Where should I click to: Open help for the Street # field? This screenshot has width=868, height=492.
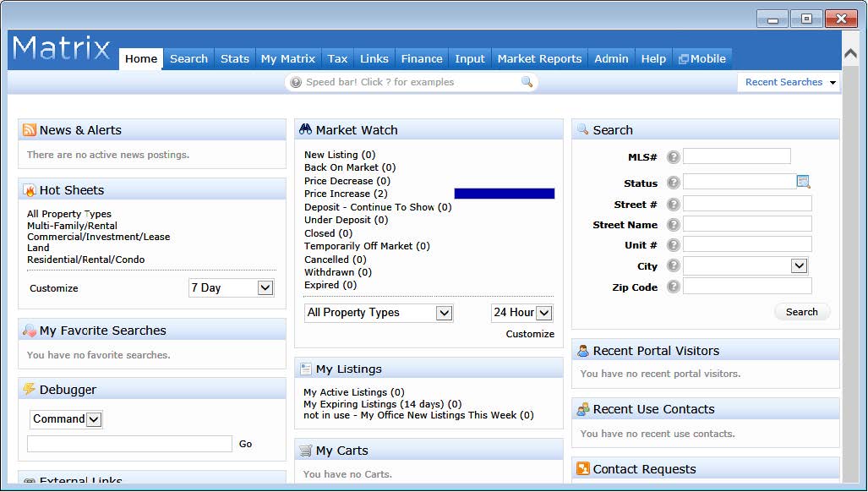pos(673,205)
